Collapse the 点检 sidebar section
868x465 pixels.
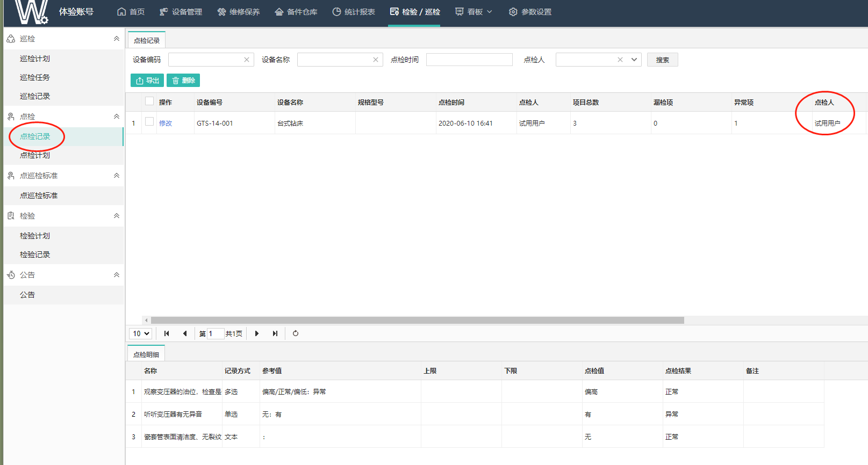(x=117, y=117)
